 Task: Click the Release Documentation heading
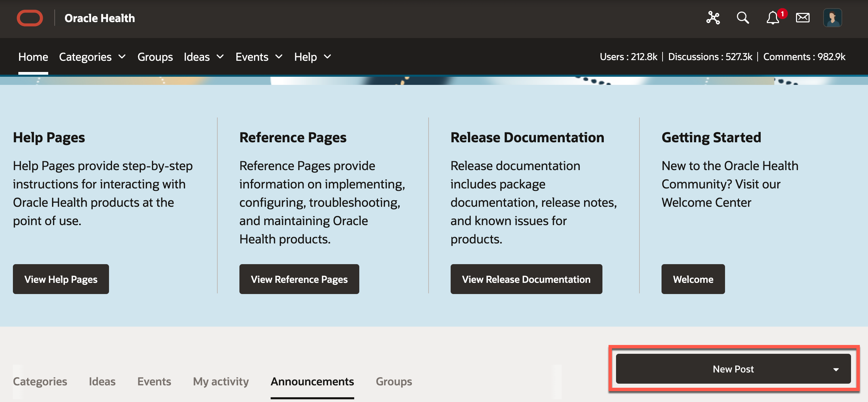pyautogui.click(x=527, y=138)
